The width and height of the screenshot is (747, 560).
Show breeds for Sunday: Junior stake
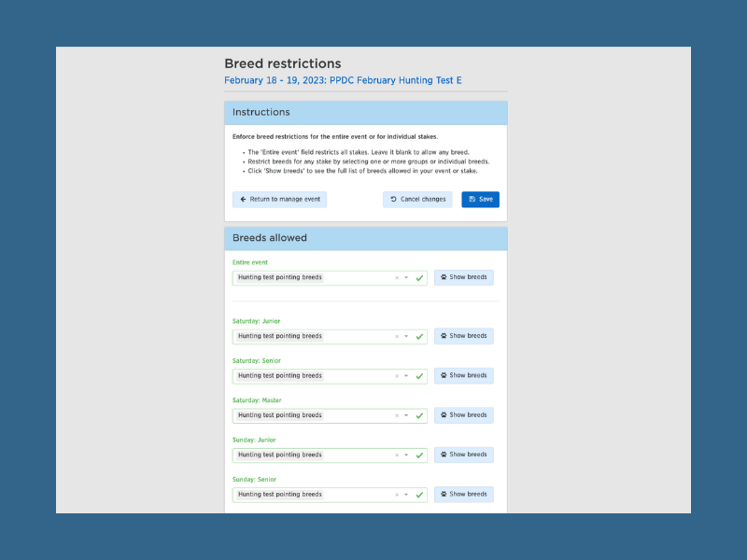(463, 455)
